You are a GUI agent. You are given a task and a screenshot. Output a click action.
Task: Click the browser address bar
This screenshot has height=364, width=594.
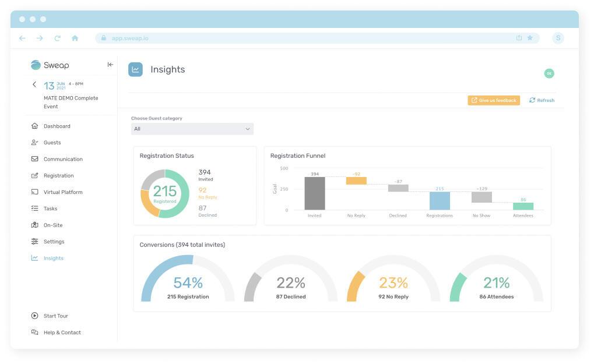303,38
